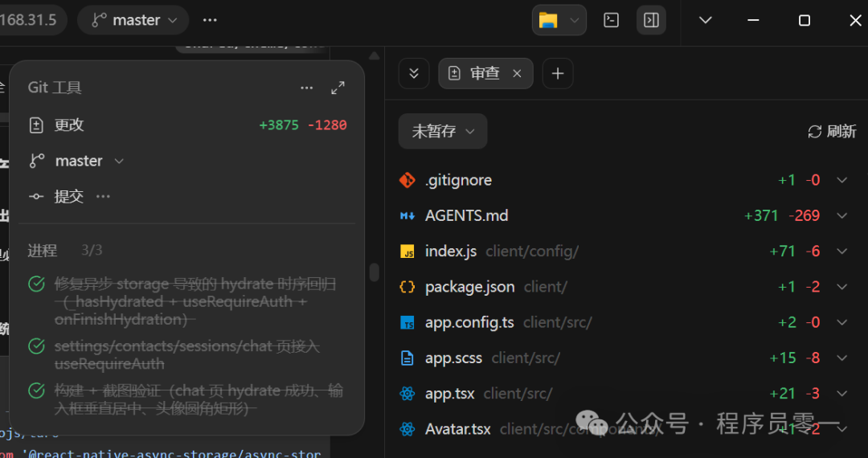This screenshot has height=458, width=868.
Task: Open app.scss file diff
Action: click(x=453, y=358)
